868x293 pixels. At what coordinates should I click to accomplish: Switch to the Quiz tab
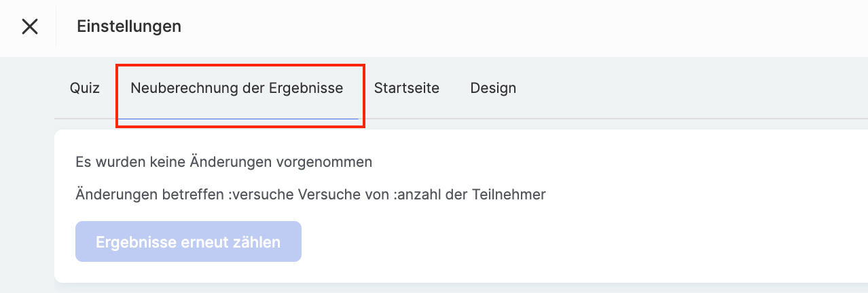pyautogui.click(x=85, y=88)
